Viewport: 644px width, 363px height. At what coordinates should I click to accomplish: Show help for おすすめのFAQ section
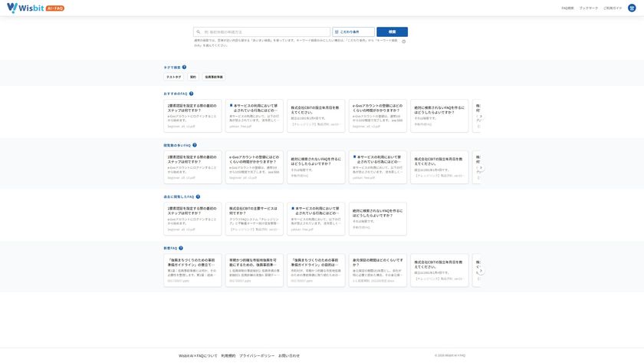[191, 94]
